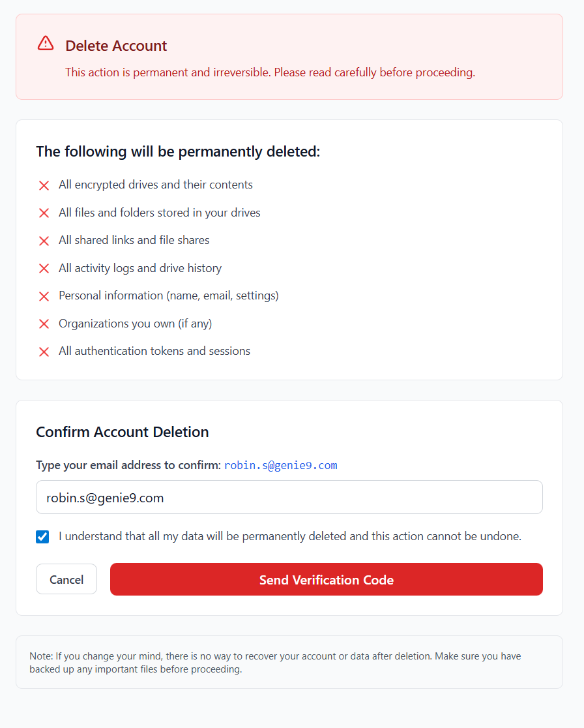This screenshot has width=584, height=728.
Task: Click the X icon beside activity logs
Action: [44, 269]
